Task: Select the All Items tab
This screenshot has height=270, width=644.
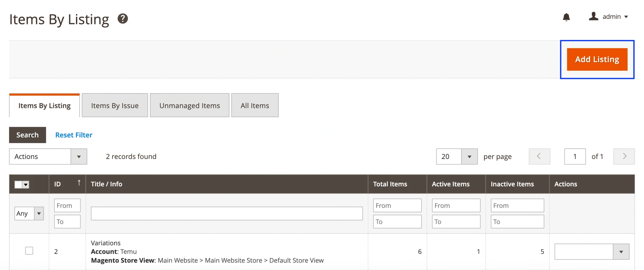Action: click(255, 105)
